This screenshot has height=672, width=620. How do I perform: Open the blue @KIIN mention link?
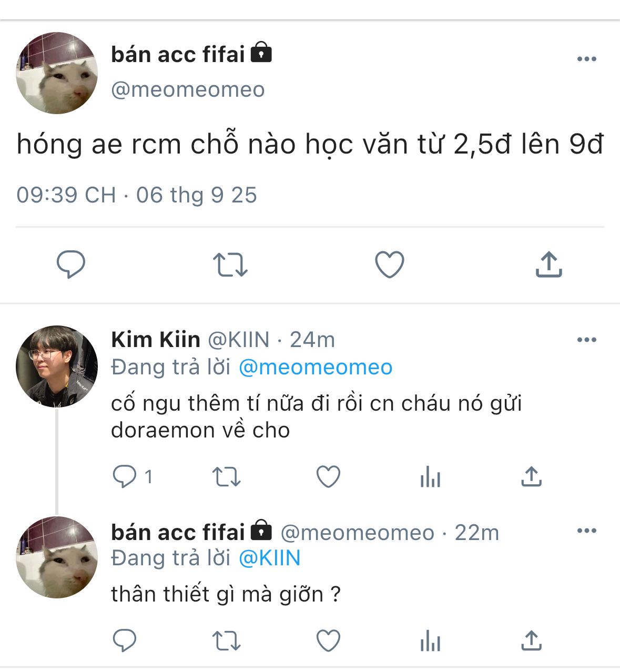(x=270, y=558)
